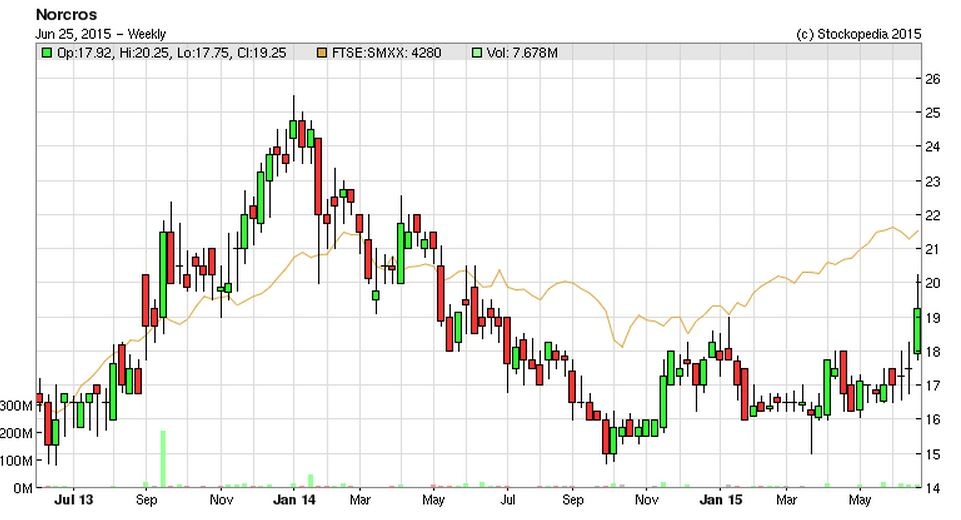Click the peak green candle near 25 in January 2014
The image size is (961, 520).
[293, 129]
